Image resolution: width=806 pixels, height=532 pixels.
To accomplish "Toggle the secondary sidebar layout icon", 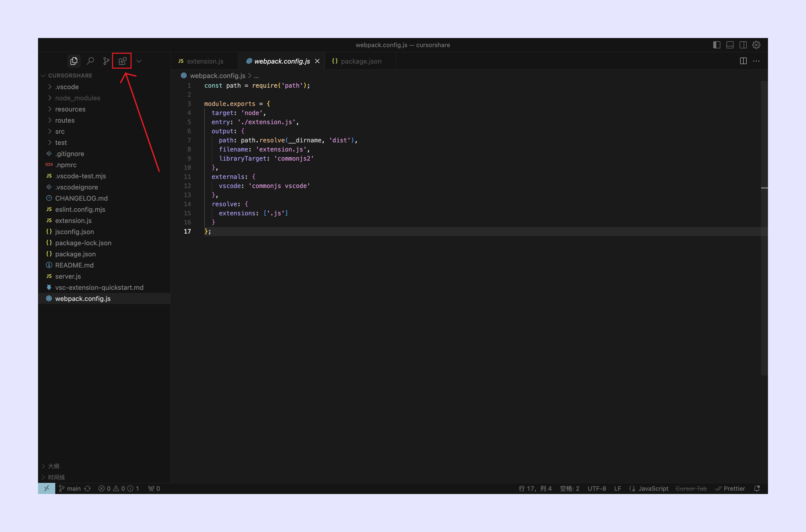I will pyautogui.click(x=743, y=45).
